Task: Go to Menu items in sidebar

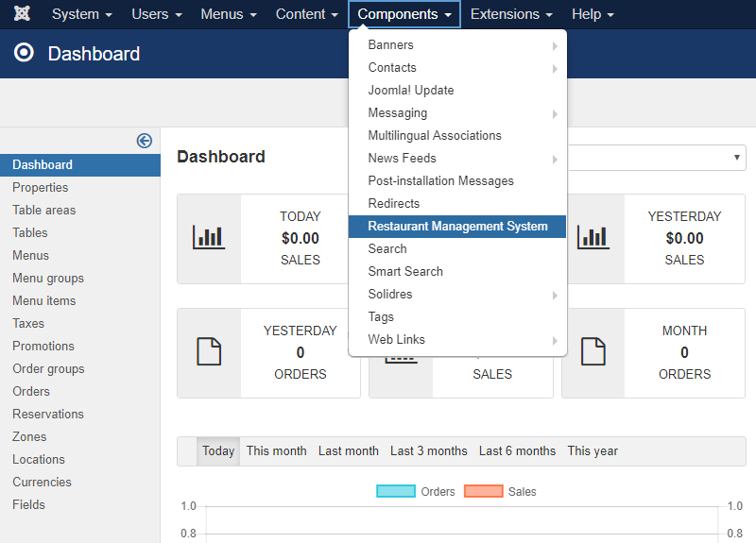Action: tap(44, 300)
